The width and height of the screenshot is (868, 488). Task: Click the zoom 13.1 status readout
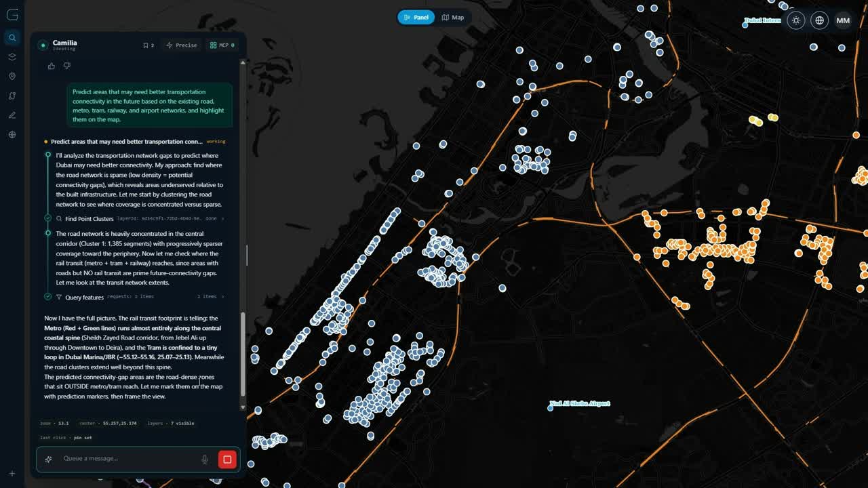coord(54,423)
